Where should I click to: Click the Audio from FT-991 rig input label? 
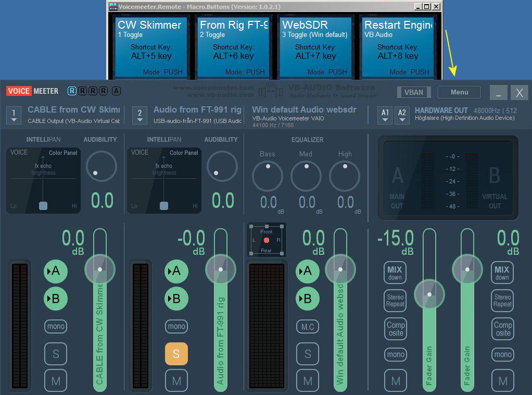(197, 110)
